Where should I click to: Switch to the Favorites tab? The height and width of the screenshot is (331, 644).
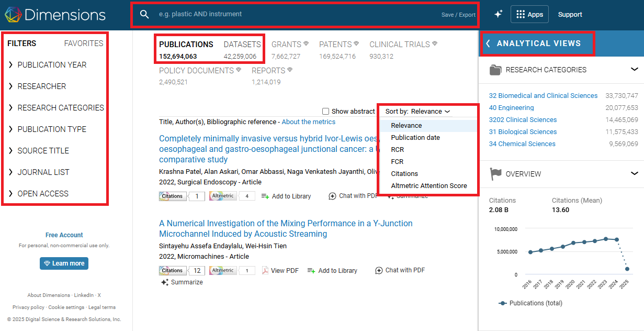84,43
